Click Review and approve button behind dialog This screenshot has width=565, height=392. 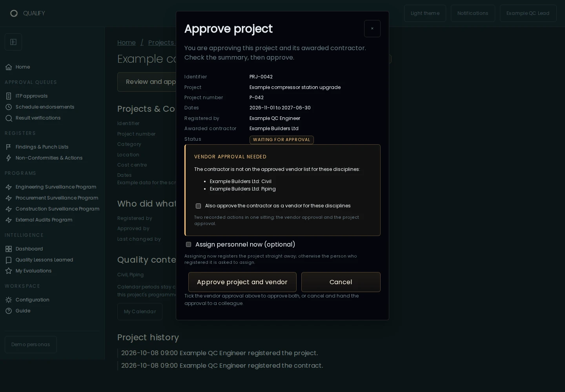click(x=147, y=82)
